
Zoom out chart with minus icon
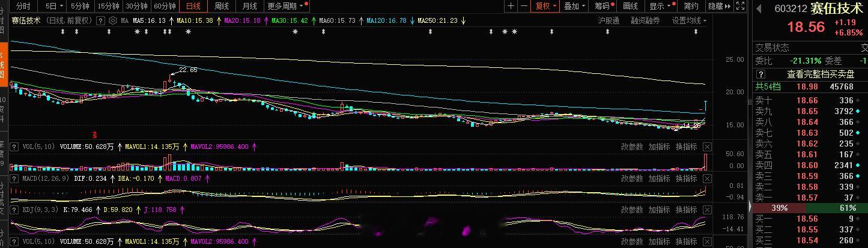[524, 6]
